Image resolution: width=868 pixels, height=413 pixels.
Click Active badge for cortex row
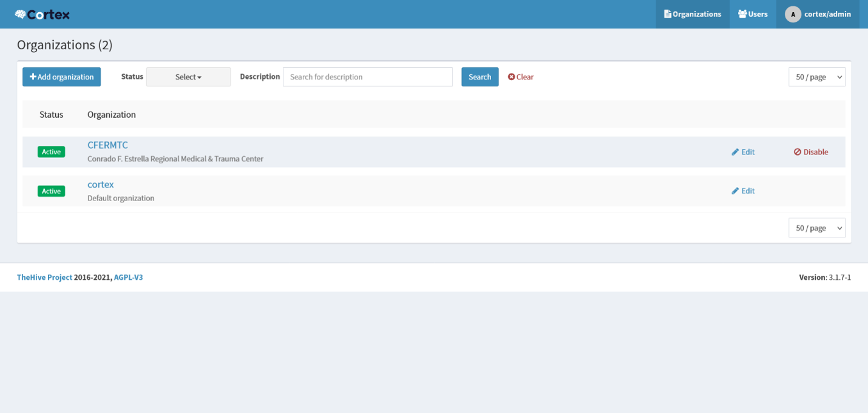pos(51,191)
